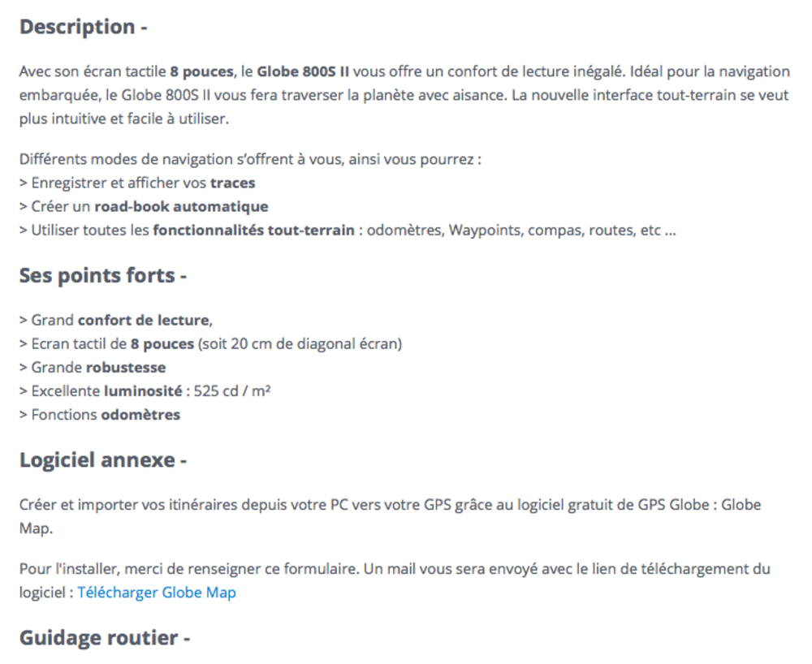This screenshot has height=664, width=812.
Task: Click bold fonctionnalités tout-terrain text
Action: pyautogui.click(x=253, y=231)
